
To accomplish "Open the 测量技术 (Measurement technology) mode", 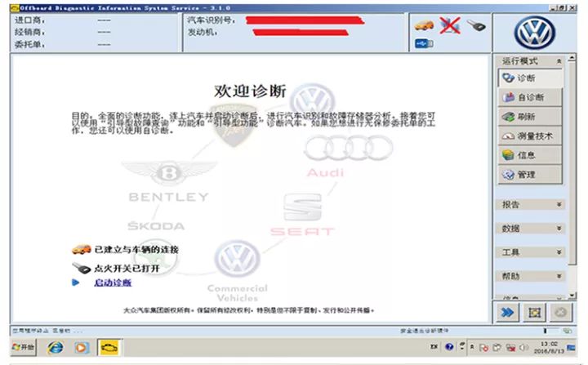I will tap(530, 136).
